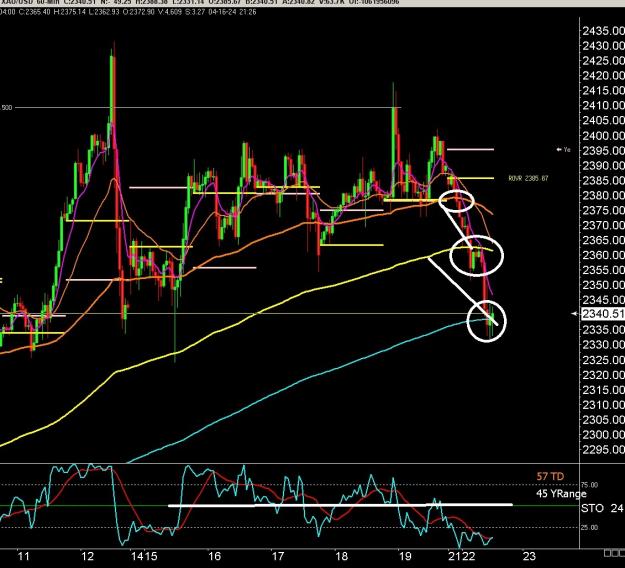Click the 04-16-24 date readout

point(221,12)
